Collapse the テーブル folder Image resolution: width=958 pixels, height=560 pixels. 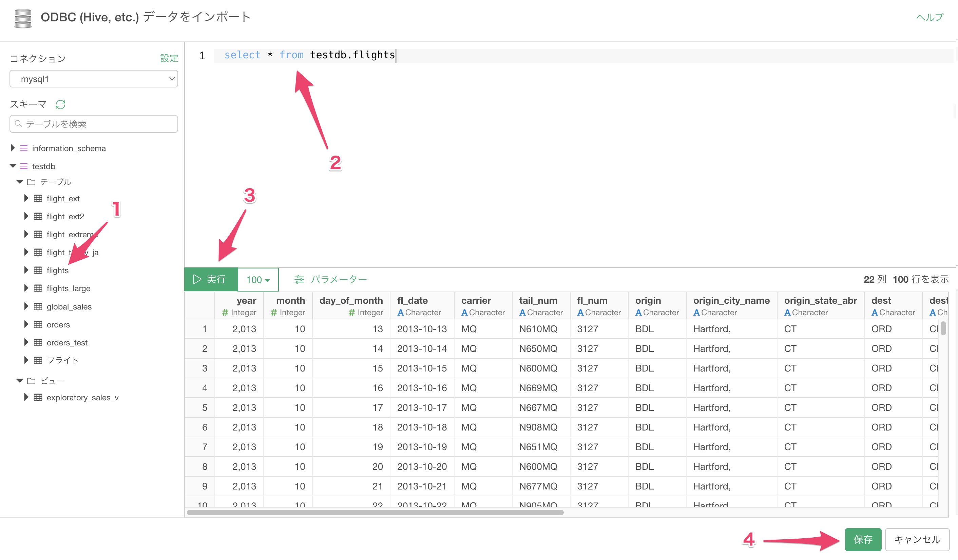click(20, 182)
